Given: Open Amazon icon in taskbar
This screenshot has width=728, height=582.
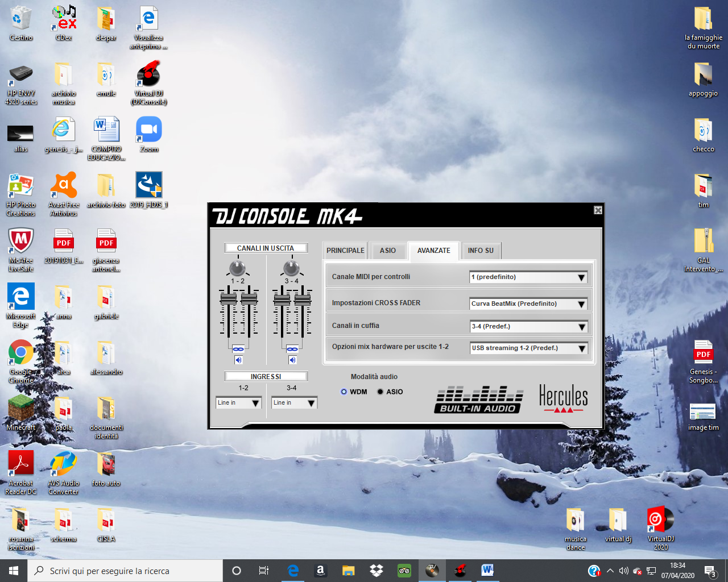Looking at the screenshot, I should [x=320, y=571].
